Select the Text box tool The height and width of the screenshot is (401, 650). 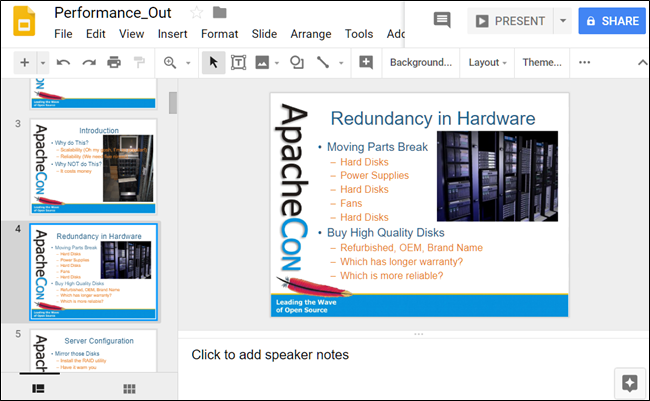click(239, 62)
